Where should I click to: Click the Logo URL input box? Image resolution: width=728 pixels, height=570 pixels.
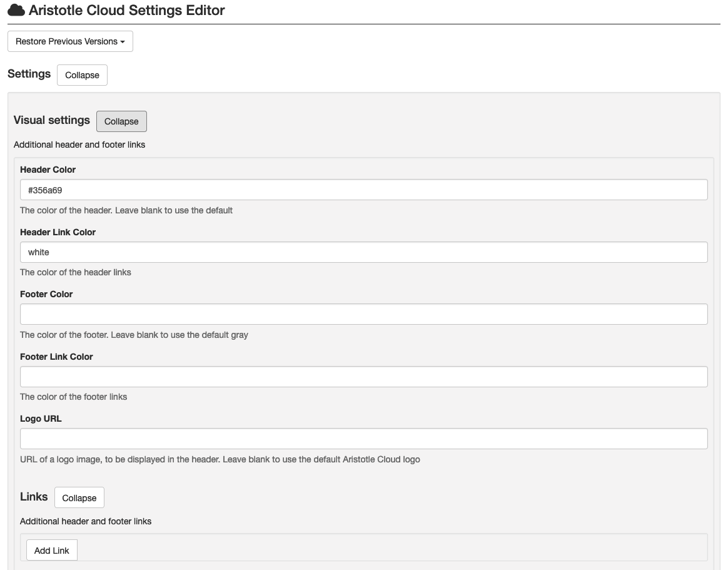click(x=363, y=439)
